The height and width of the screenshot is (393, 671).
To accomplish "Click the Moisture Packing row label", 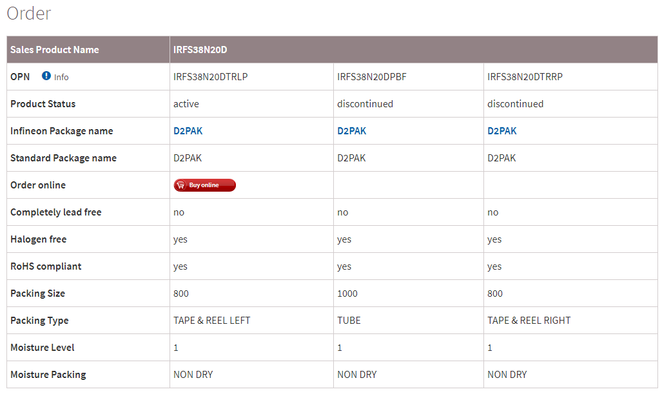I will (48, 375).
